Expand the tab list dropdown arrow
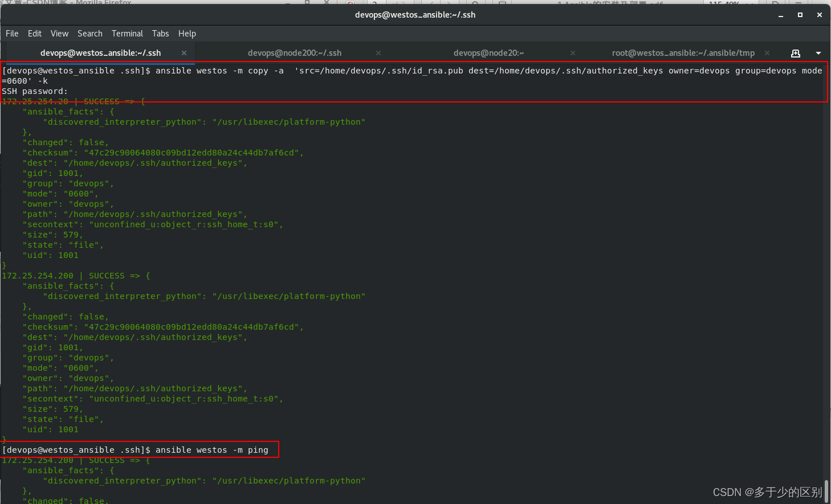Screen dimensions: 831x504 point(818,53)
